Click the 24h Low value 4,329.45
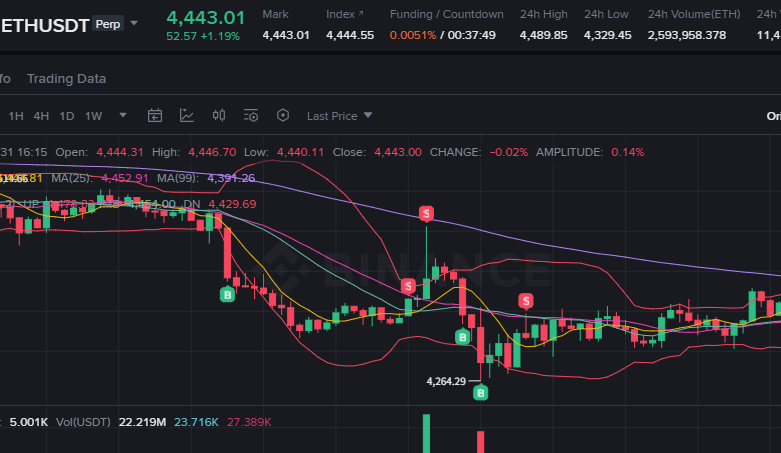 tap(608, 35)
